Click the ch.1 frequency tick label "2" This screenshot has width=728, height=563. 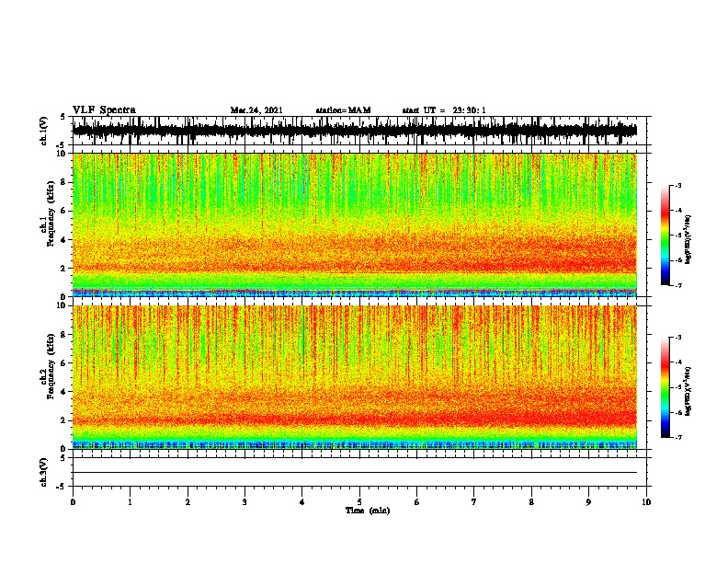coord(64,269)
